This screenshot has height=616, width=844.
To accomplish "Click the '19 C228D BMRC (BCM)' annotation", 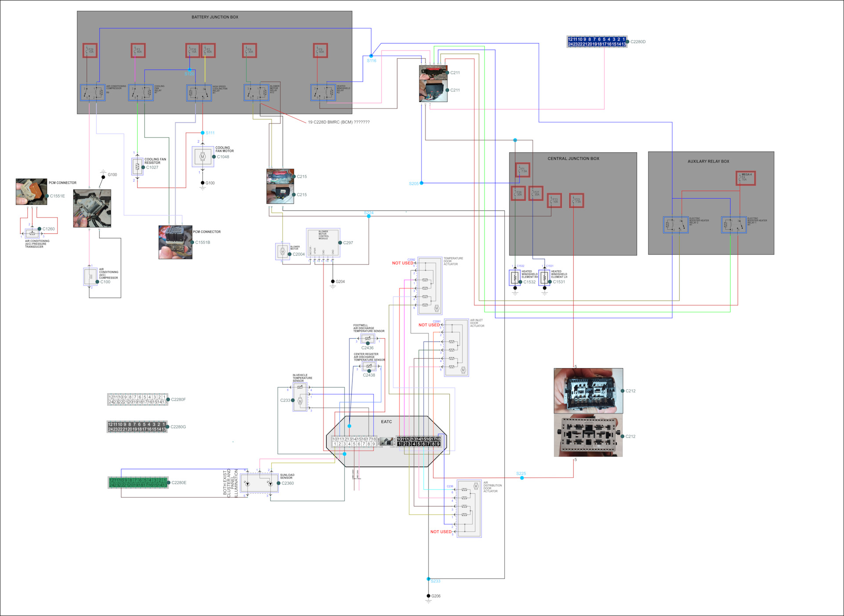I will (338, 122).
